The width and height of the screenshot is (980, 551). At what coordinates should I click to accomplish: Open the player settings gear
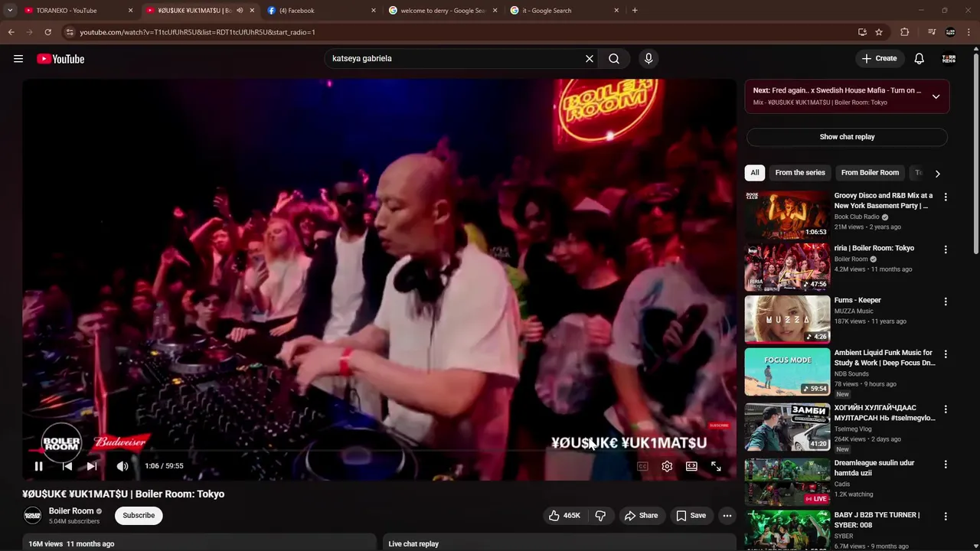click(667, 466)
